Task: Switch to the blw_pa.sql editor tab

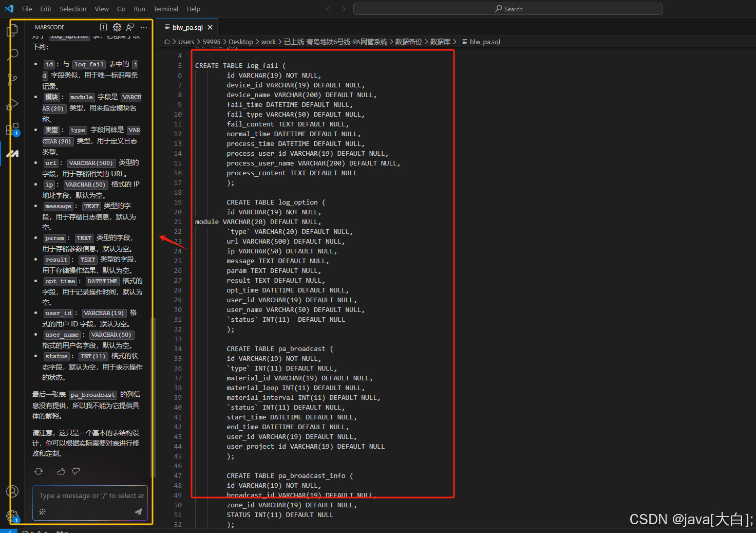Action: (187, 27)
